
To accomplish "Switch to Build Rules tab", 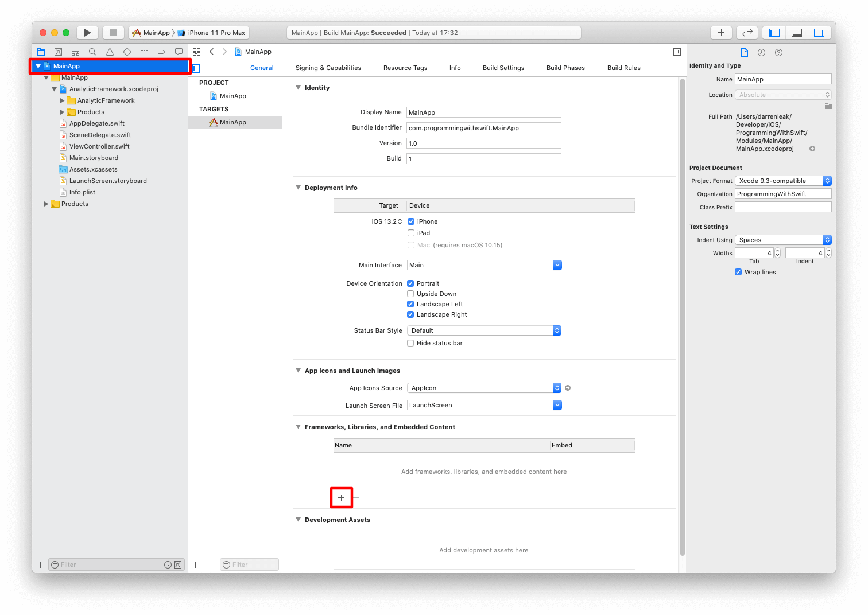I will (624, 68).
